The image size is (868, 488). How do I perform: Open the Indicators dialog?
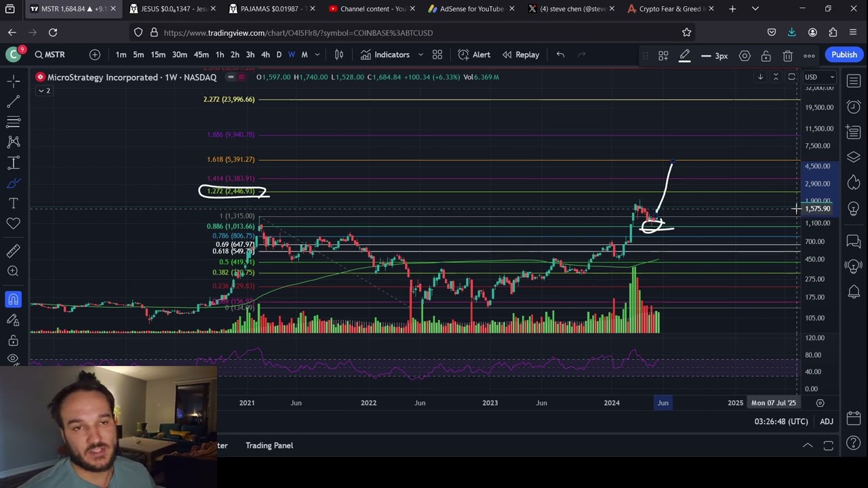[385, 55]
